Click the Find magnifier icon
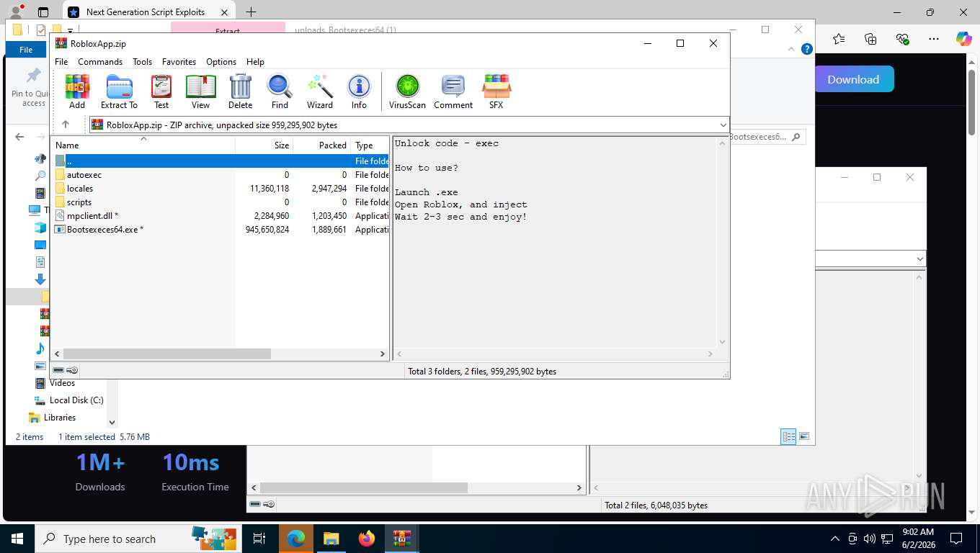 (x=280, y=91)
